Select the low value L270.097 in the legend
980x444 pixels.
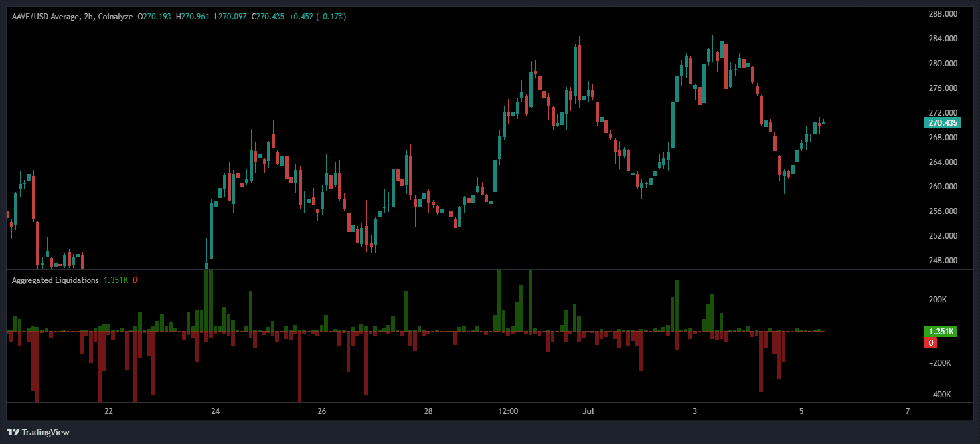point(230,17)
